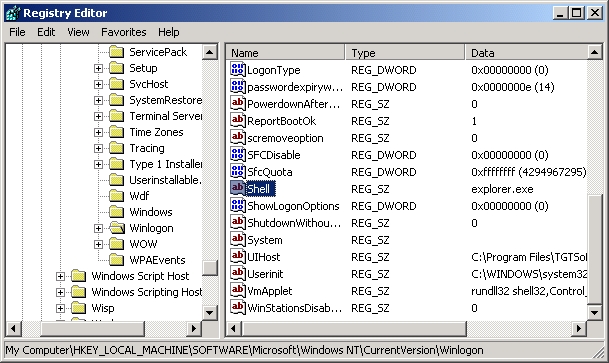Click the ReportBootOk string icon

tap(238, 121)
